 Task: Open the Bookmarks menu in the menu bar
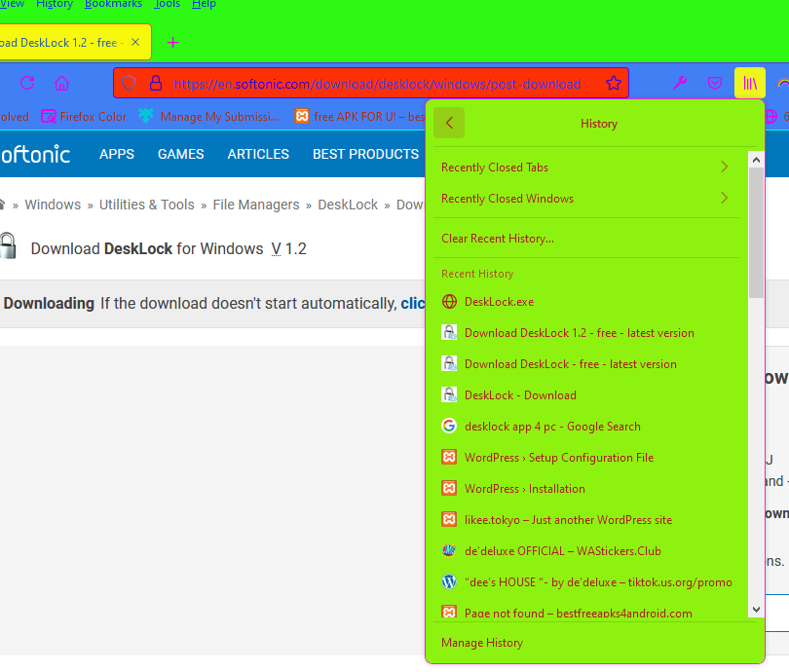point(113,5)
